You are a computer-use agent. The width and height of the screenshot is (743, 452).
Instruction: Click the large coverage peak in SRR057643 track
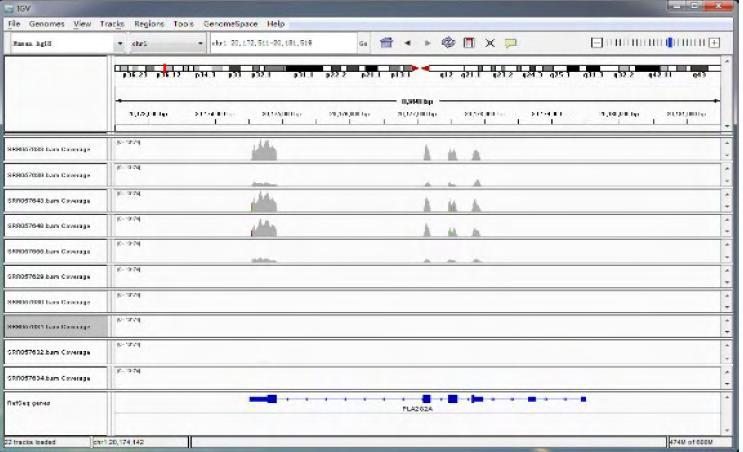pyautogui.click(x=264, y=202)
